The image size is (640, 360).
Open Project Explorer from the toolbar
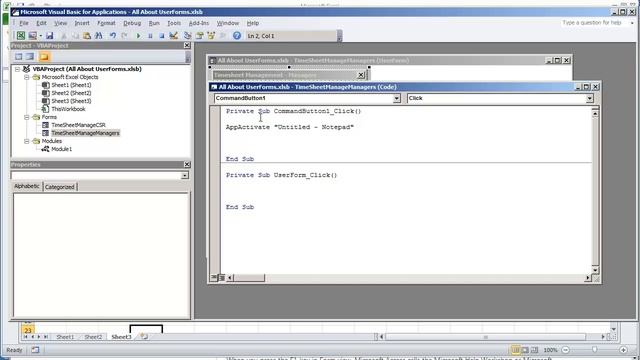click(188, 36)
